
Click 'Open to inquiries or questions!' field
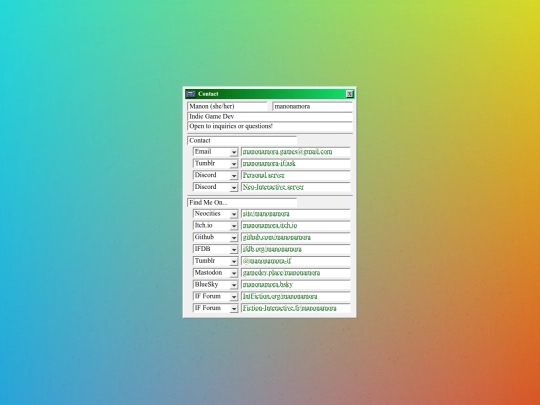[x=270, y=126]
